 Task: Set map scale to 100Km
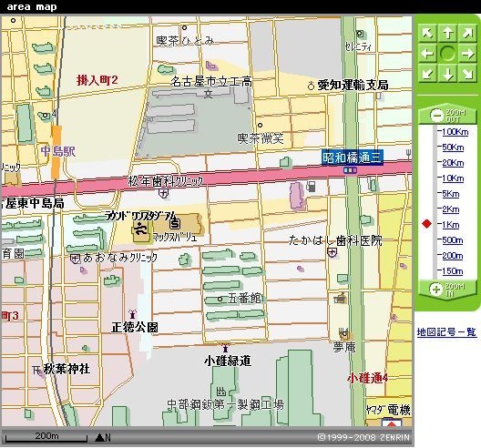pos(455,132)
